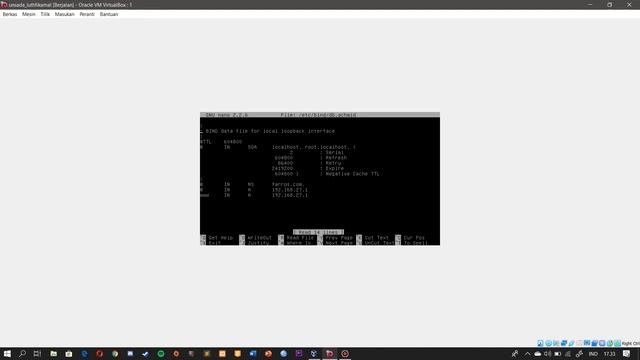640x360 pixels.
Task: Open the Berkas menu
Action: pos(10,14)
